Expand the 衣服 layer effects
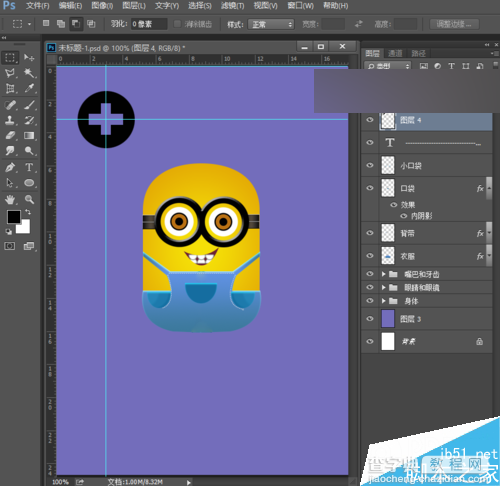 489,256
